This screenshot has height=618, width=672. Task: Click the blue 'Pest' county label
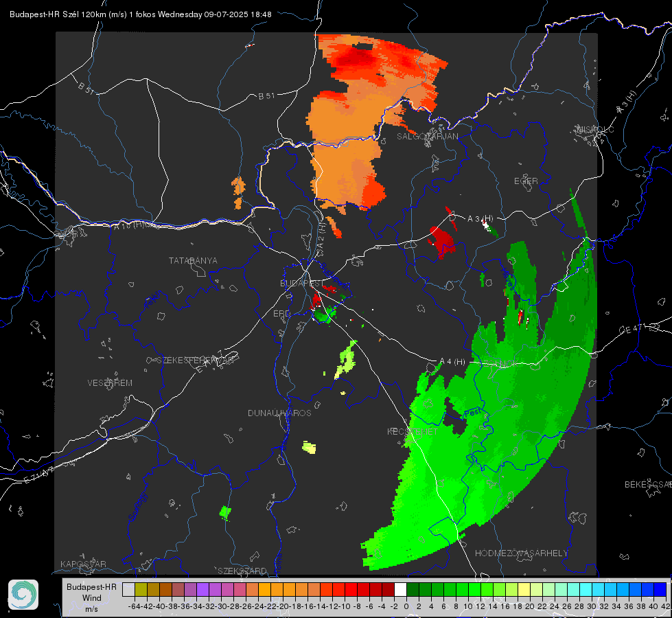(472, 413)
